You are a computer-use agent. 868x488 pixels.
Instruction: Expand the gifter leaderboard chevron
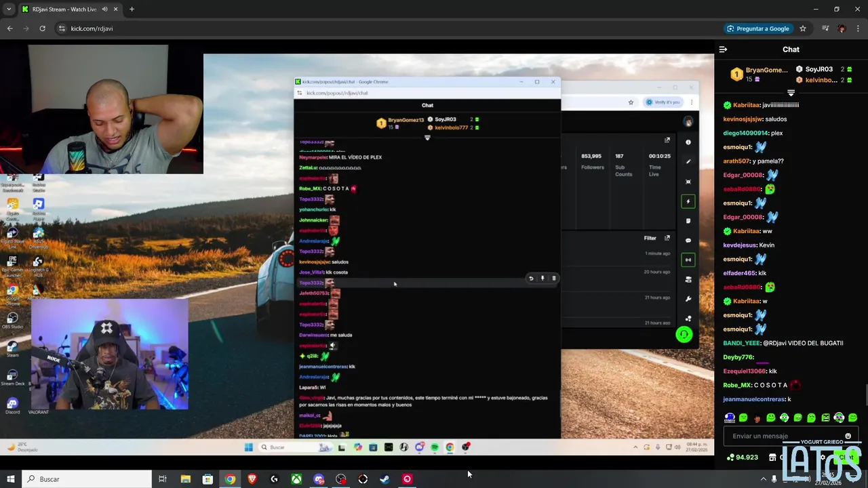pyautogui.click(x=791, y=92)
